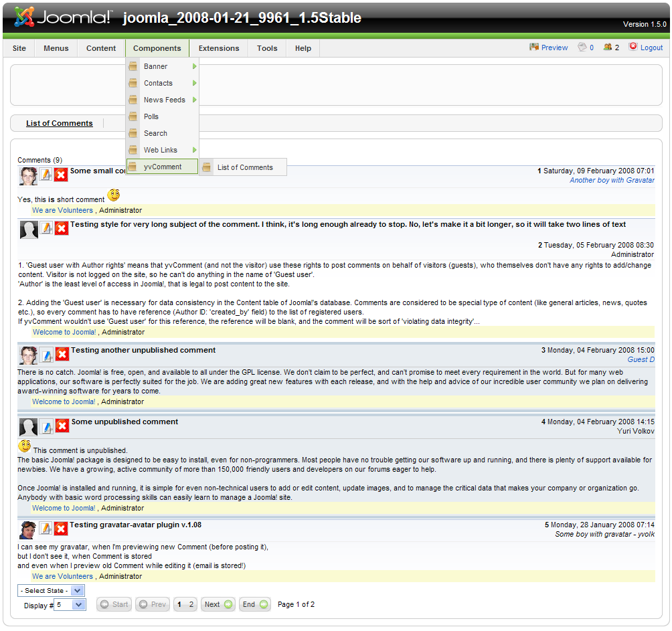
Task: Click the Joomla! logo in header
Action: click(x=62, y=17)
